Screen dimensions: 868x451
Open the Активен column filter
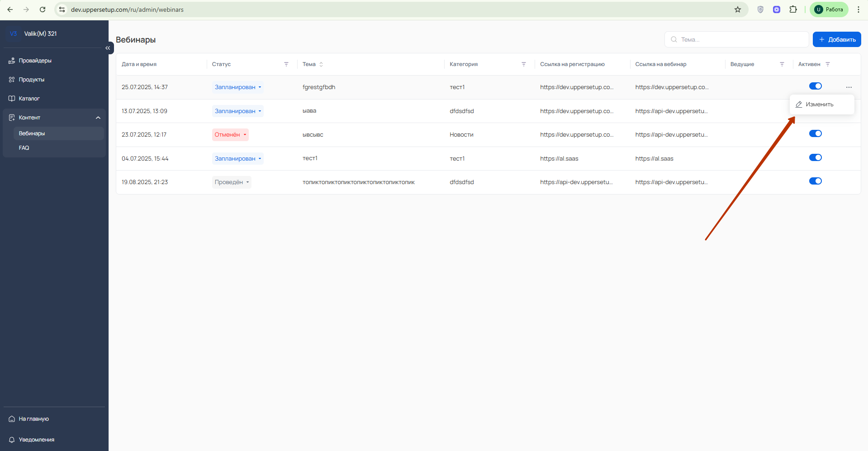(828, 64)
